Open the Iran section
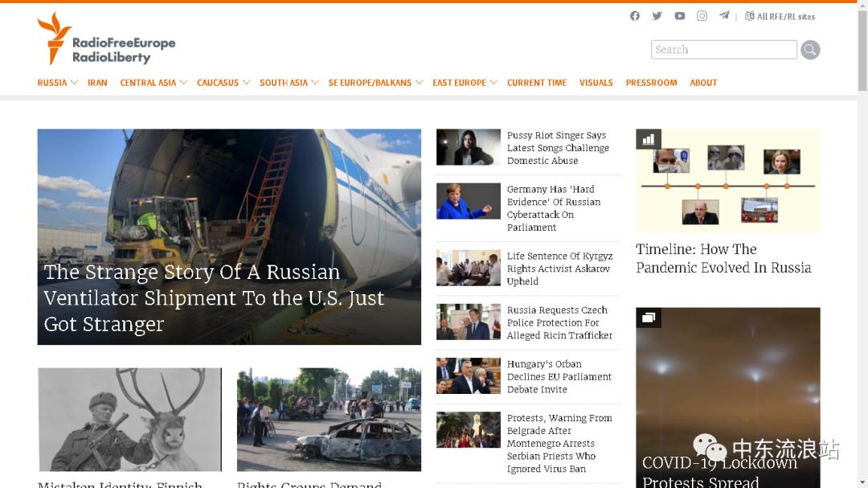The height and width of the screenshot is (488, 868). 97,83
